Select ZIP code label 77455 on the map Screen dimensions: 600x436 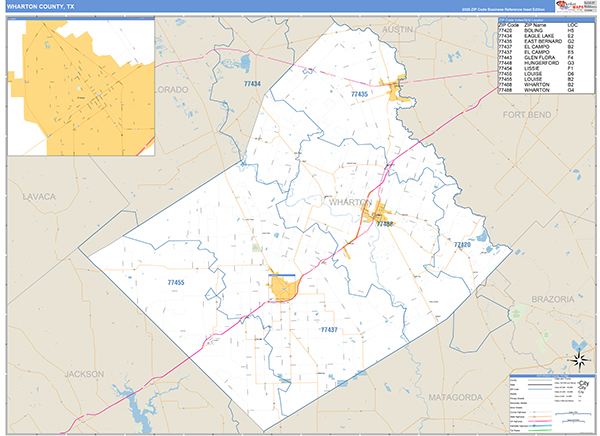176,283
